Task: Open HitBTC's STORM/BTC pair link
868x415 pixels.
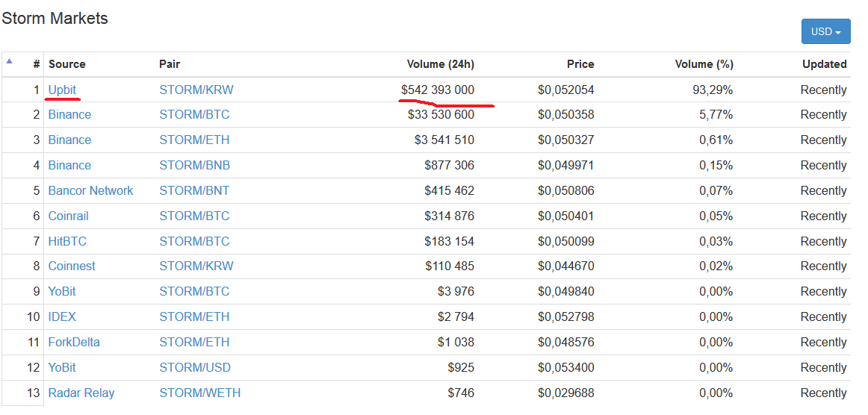Action: click(194, 241)
